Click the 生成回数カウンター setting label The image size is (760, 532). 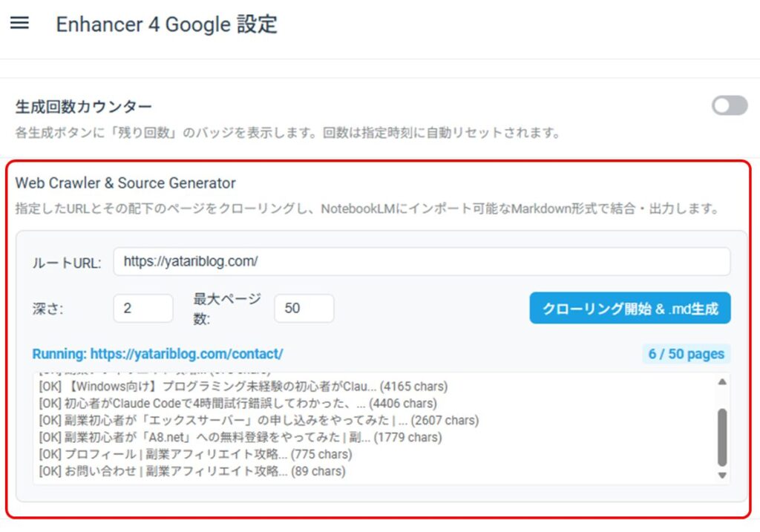83,107
